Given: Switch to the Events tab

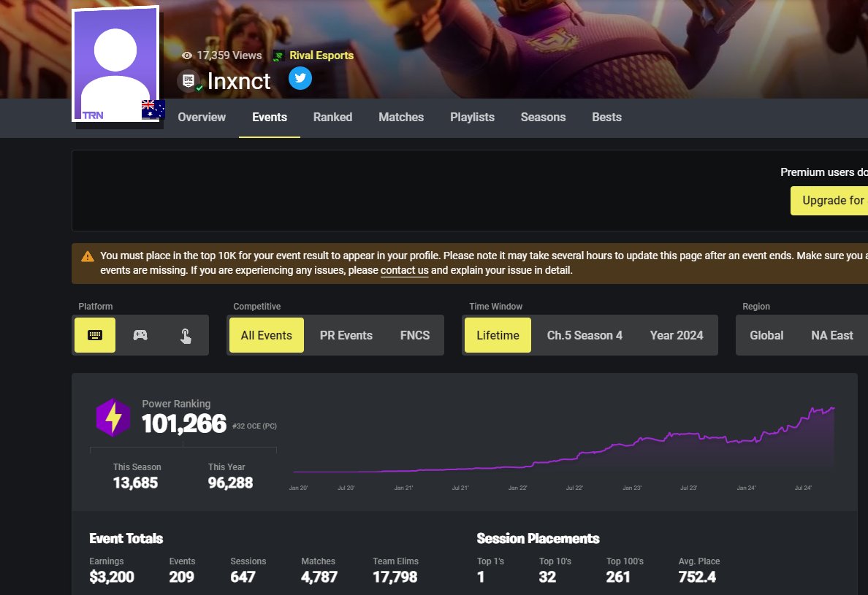Looking at the screenshot, I should (x=270, y=118).
